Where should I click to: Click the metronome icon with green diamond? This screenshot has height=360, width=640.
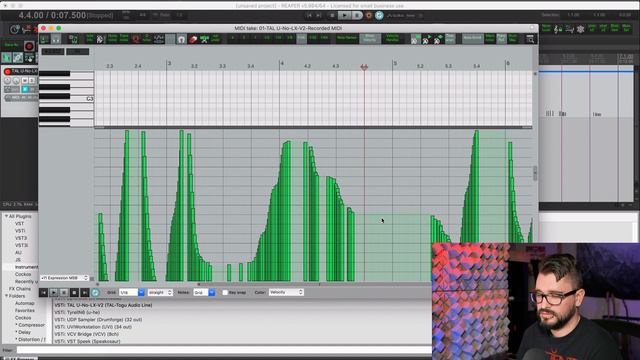coord(438,39)
